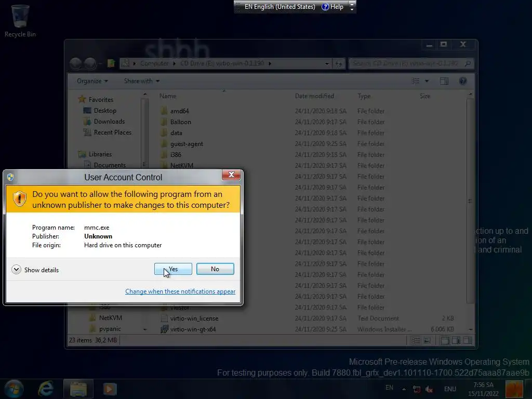The height and width of the screenshot is (399, 532).
Task: Click Computer in Explorer address bar
Action: click(154, 63)
